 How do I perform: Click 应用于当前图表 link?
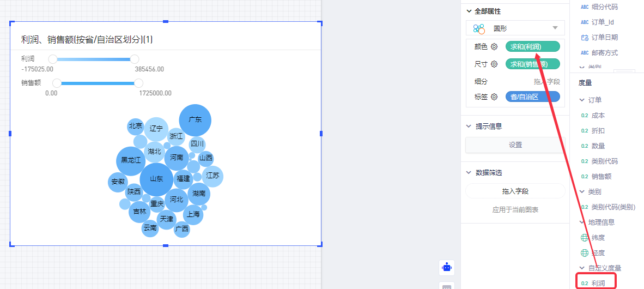tap(515, 210)
